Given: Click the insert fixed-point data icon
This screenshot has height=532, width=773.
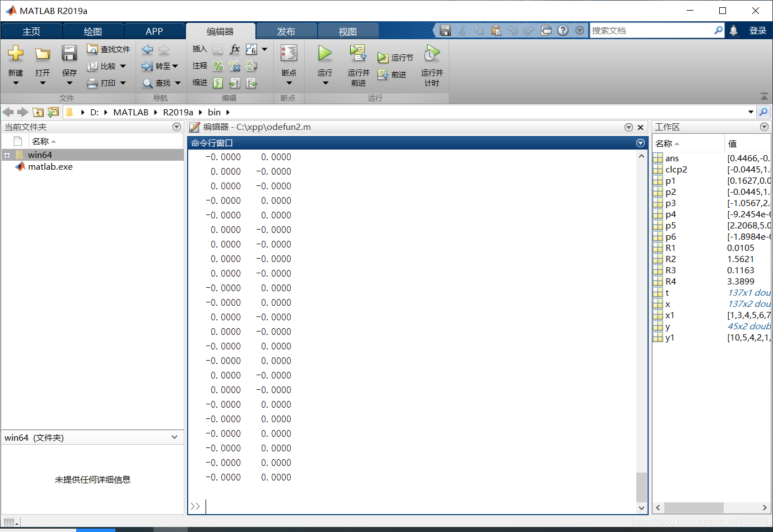Looking at the screenshot, I should [252, 49].
